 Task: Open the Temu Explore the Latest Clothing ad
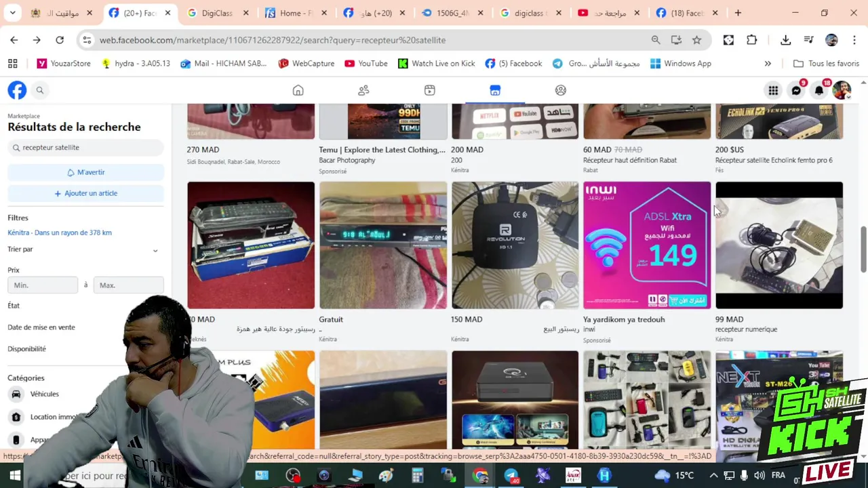(383, 121)
